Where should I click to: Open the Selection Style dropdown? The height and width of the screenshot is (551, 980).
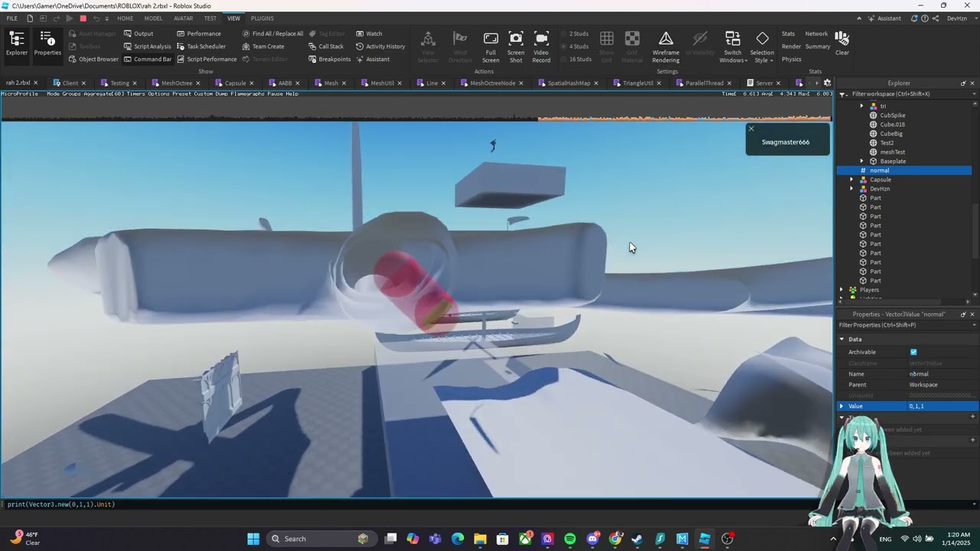[x=762, y=46]
